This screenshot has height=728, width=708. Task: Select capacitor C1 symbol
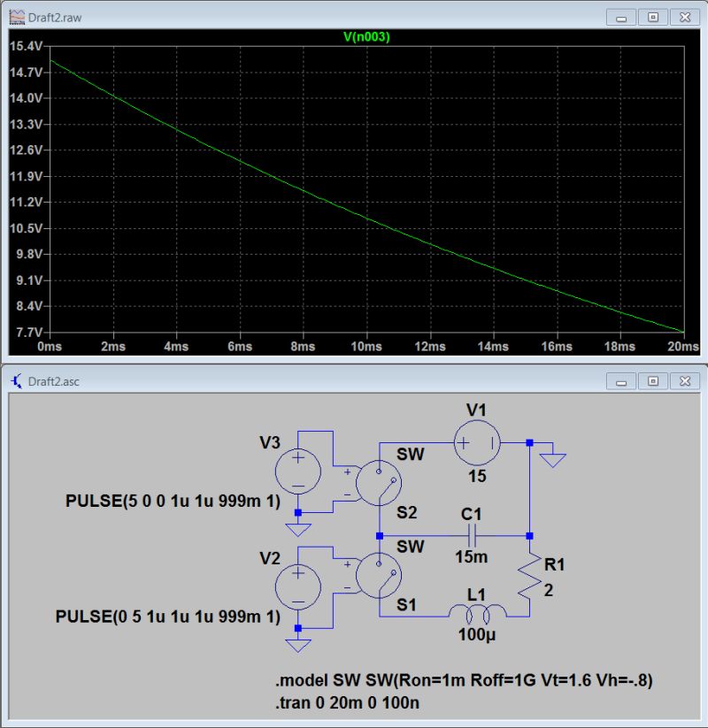pos(472,533)
